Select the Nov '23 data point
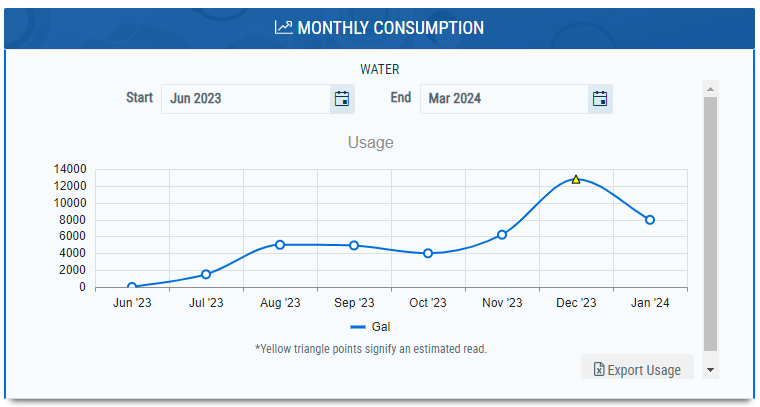This screenshot has height=407, width=760. point(502,235)
